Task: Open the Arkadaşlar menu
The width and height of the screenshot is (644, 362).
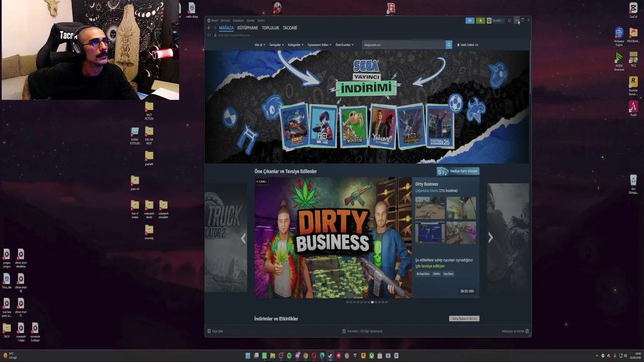Action: click(238, 21)
